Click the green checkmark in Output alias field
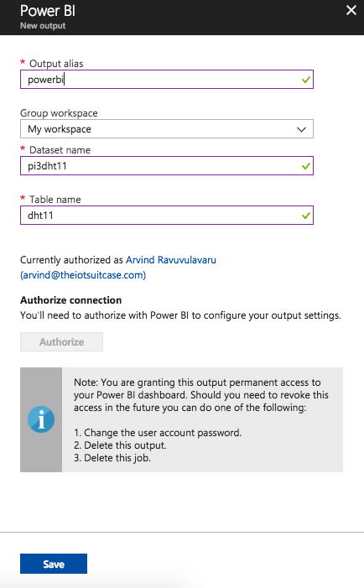The width and height of the screenshot is (364, 588). [306, 80]
